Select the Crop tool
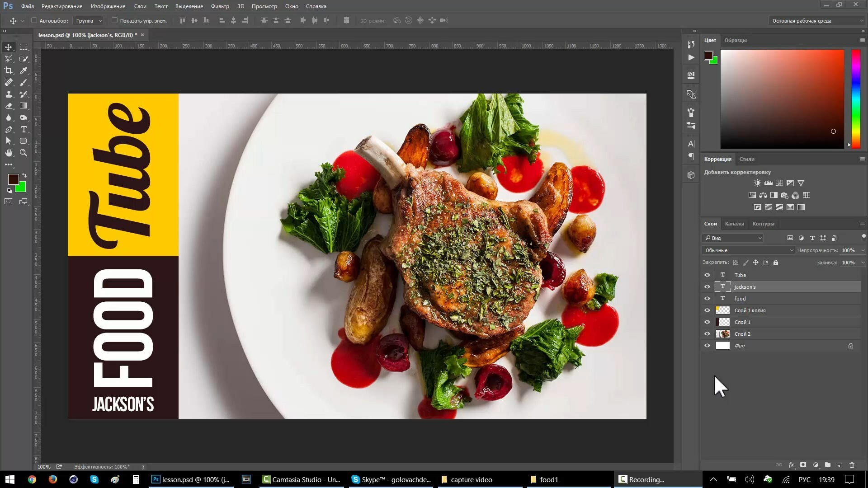The height and width of the screenshot is (488, 868). click(x=9, y=70)
